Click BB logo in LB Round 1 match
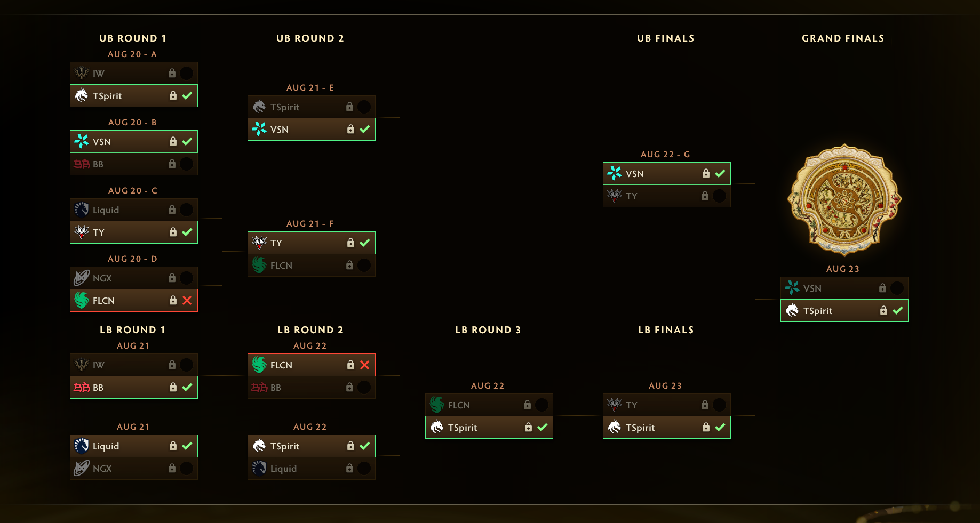This screenshot has width=980, height=523. click(82, 387)
